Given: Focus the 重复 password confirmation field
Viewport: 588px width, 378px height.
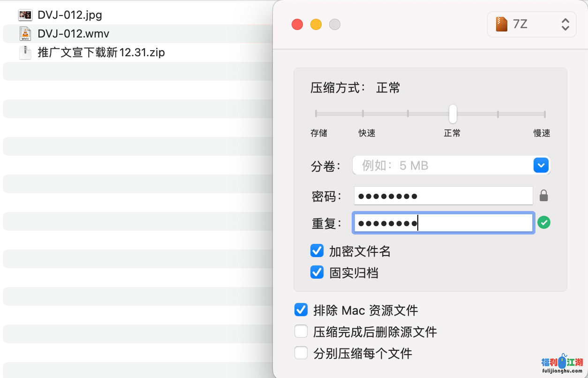Looking at the screenshot, I should [443, 223].
